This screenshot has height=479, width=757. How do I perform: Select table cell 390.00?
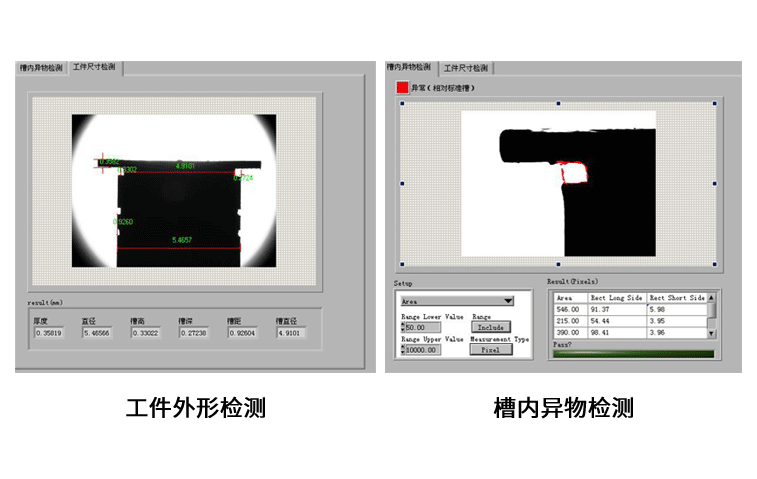point(571,333)
